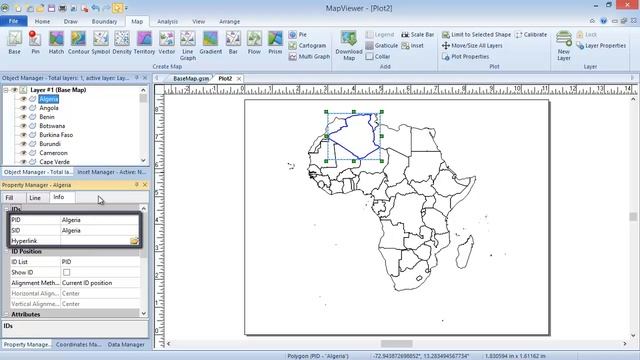
Task: Toggle the Show ID checkbox
Action: (67, 272)
